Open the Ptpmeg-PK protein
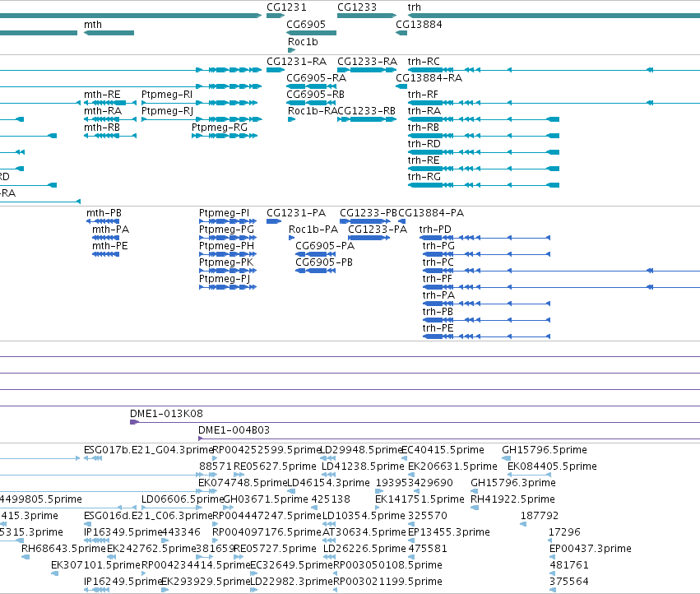The width and height of the screenshot is (700, 594). [226, 262]
